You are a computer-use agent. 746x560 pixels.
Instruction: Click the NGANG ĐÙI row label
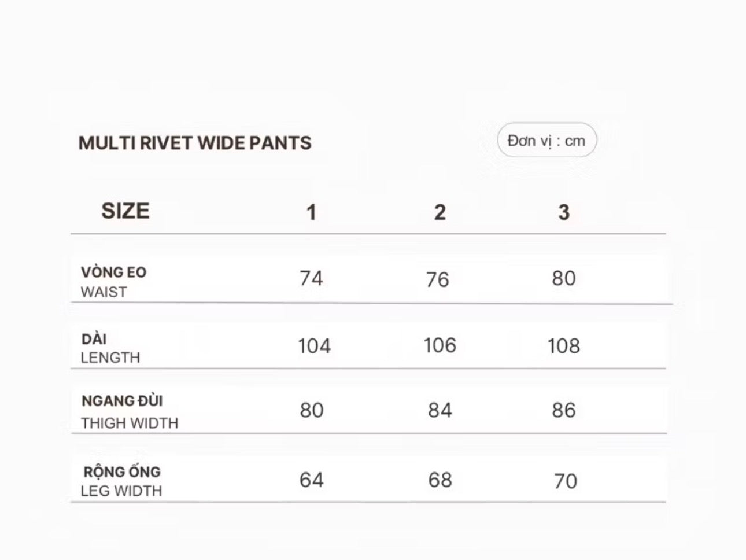pyautogui.click(x=122, y=400)
